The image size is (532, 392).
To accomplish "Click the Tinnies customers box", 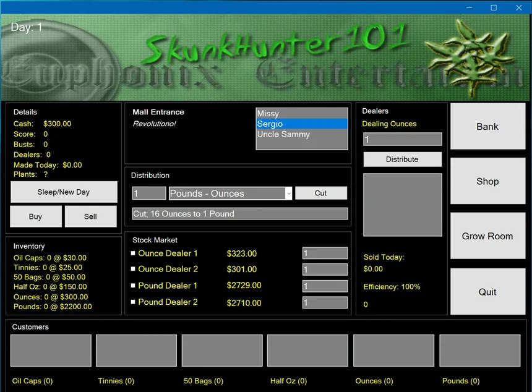I will pyautogui.click(x=136, y=351).
